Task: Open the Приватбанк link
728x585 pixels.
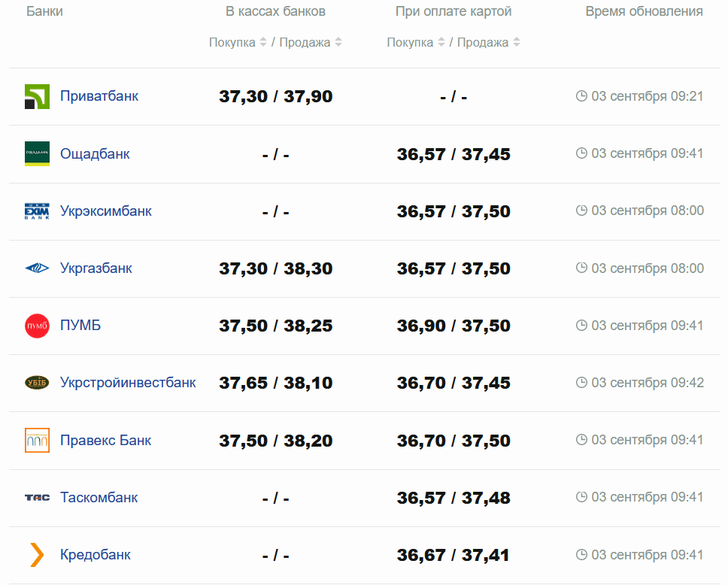Action: point(99,96)
